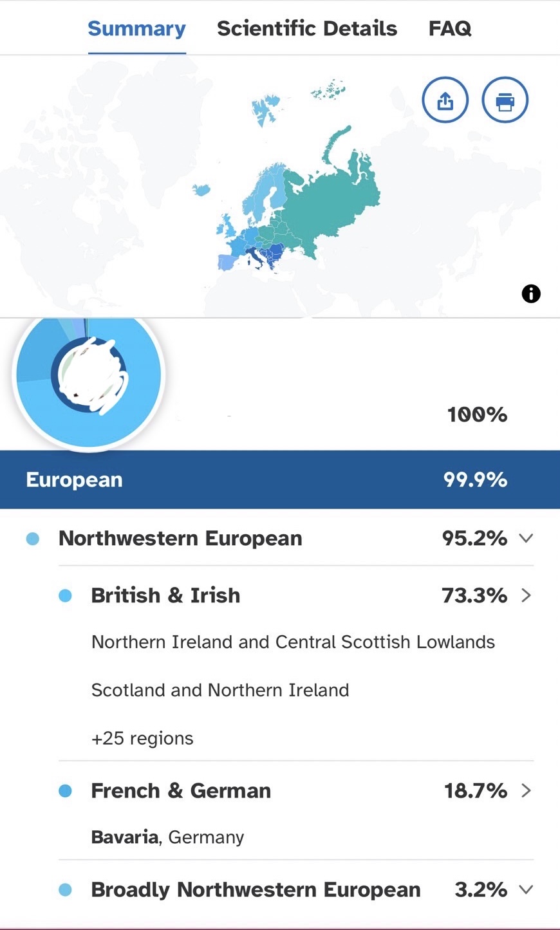Image resolution: width=560 pixels, height=930 pixels.
Task: Collapse the Northwestern European chevron
Action: (x=526, y=538)
